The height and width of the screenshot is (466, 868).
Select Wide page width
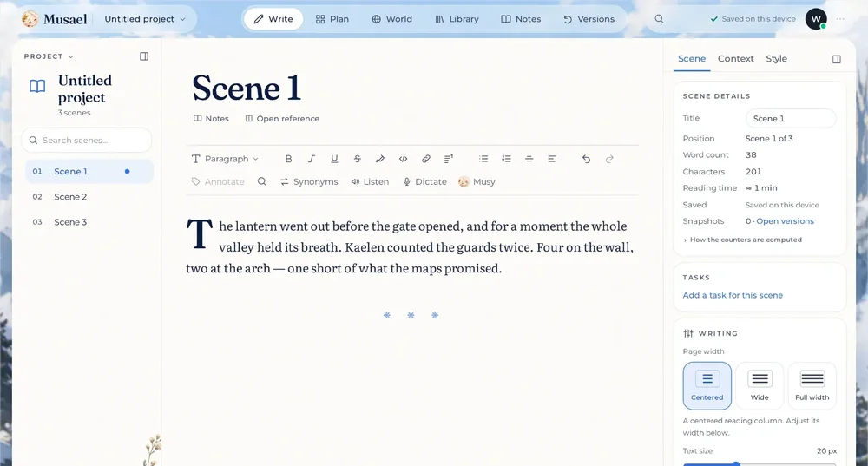click(x=759, y=386)
